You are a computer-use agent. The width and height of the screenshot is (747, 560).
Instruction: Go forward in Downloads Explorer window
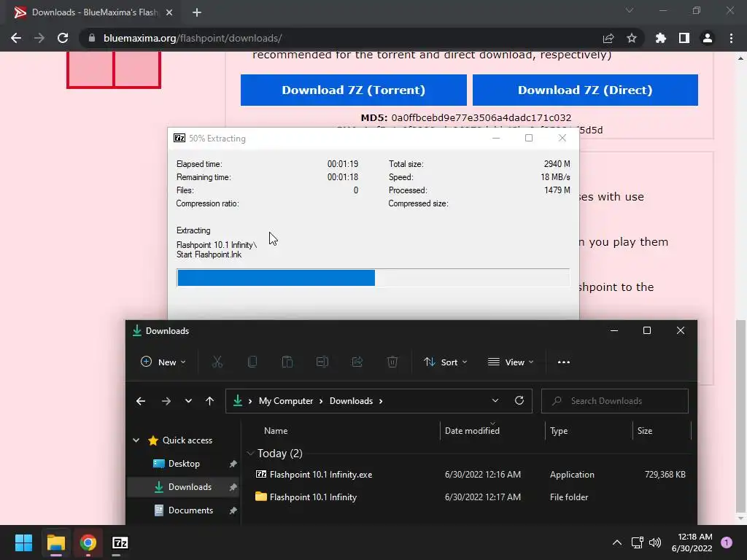pyautogui.click(x=166, y=401)
